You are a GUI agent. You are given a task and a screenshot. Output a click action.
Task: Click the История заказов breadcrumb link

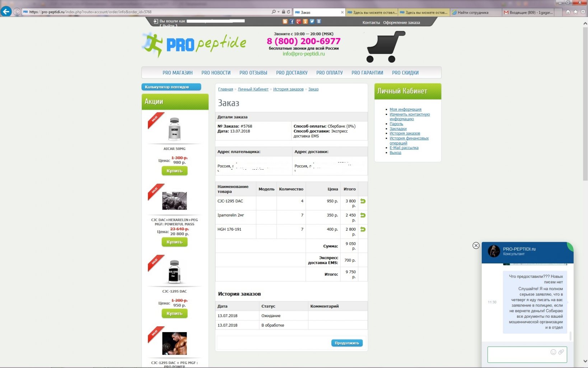(288, 89)
